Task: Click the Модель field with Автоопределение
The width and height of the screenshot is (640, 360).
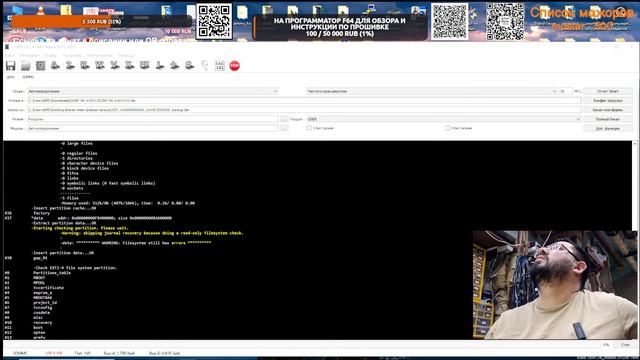Action: pos(152,129)
